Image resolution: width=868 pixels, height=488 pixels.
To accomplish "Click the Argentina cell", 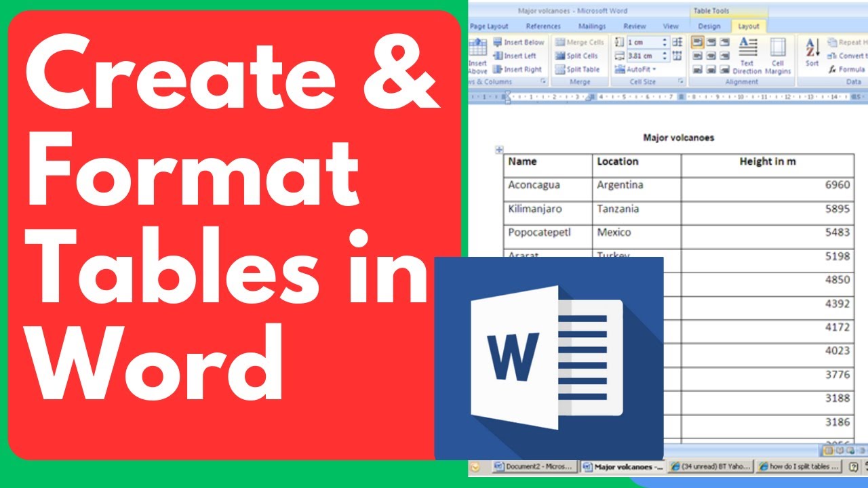I will 637,189.
